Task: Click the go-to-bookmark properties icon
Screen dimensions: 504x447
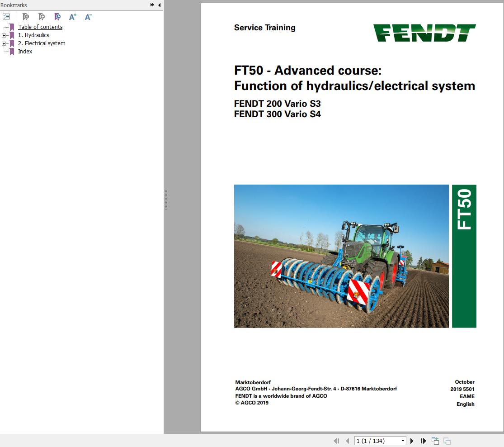Action: 57,17
